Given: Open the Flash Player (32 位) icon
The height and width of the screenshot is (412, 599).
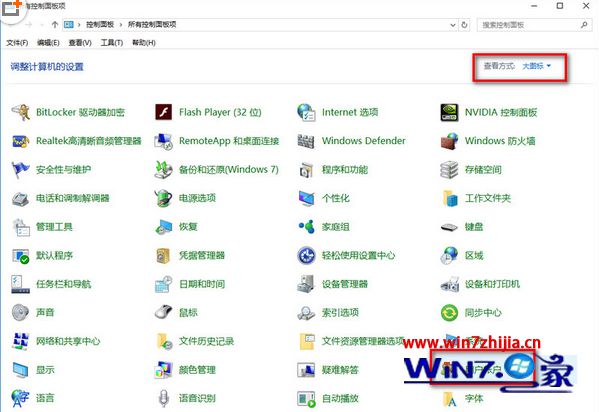Looking at the screenshot, I should click(164, 112).
